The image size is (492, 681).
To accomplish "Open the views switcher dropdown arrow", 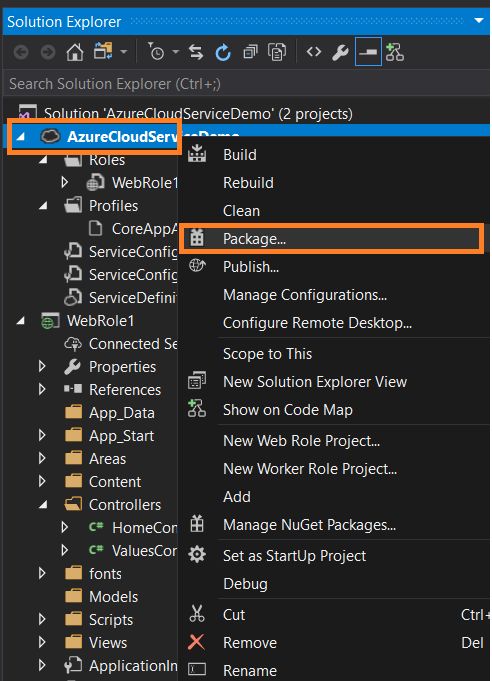I will pos(124,52).
